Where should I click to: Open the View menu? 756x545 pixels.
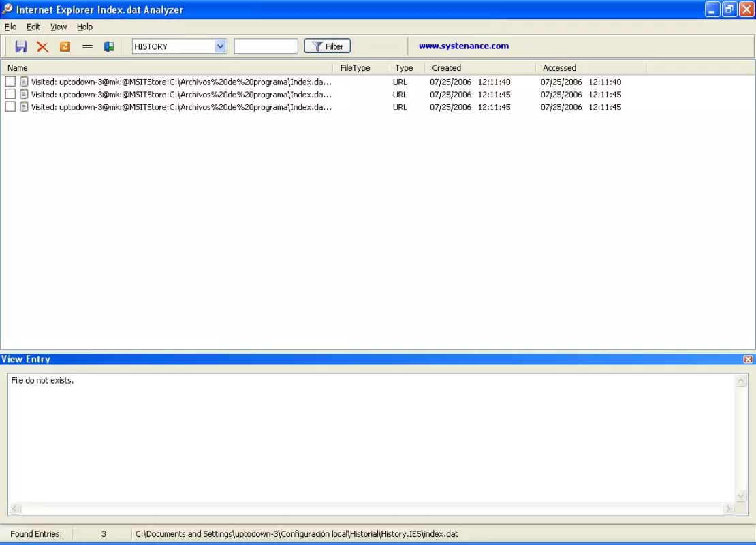(x=59, y=27)
